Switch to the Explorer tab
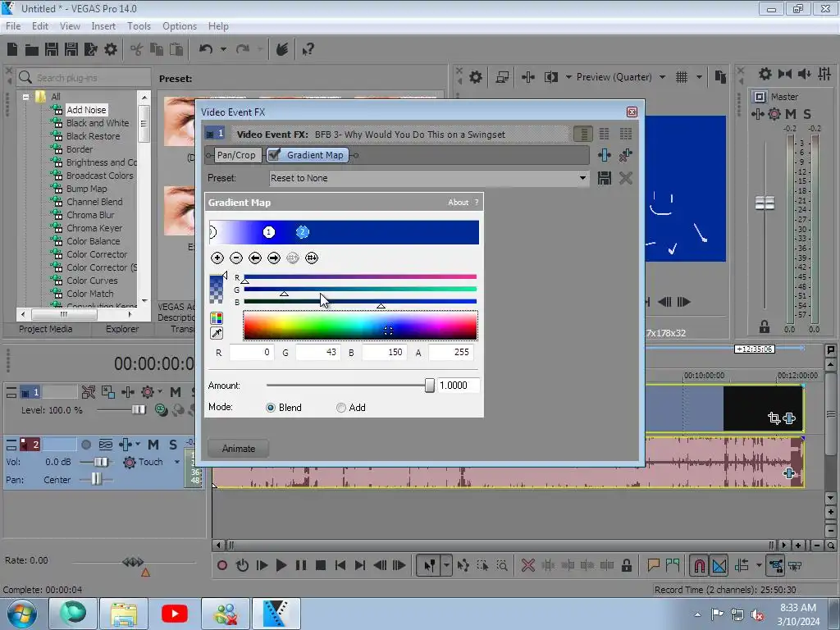 click(x=122, y=329)
